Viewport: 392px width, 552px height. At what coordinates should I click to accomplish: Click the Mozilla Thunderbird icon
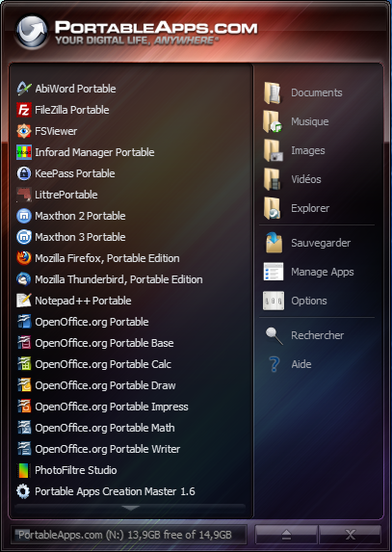24,279
